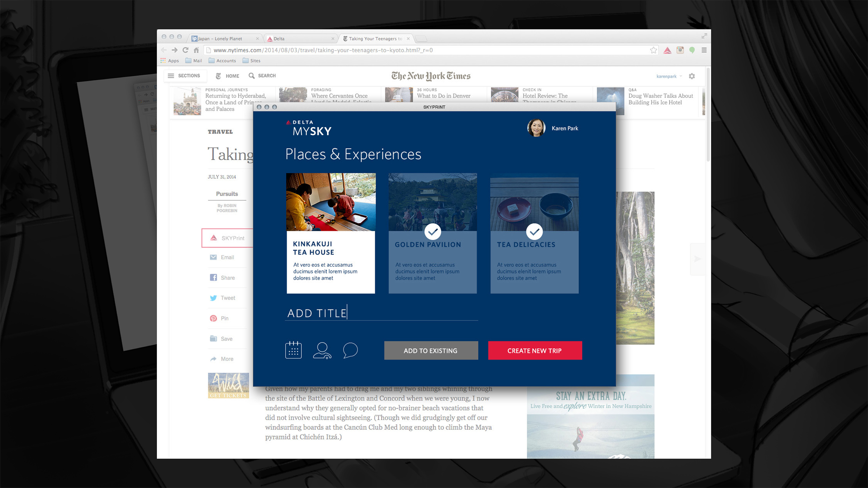
Task: Click the add person icon
Action: (322, 350)
